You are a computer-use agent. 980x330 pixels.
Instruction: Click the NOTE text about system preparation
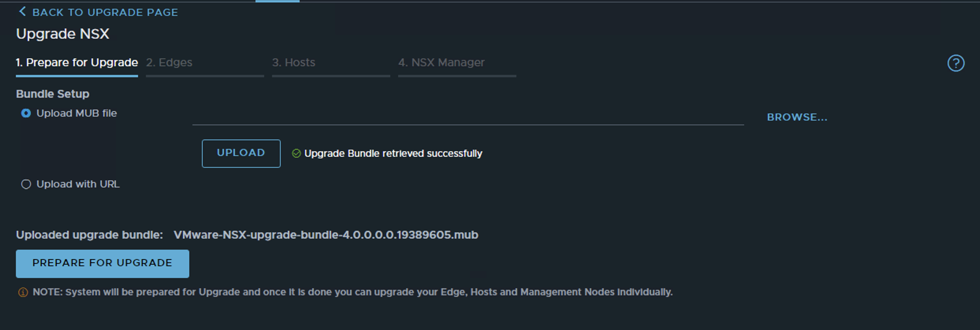click(352, 292)
